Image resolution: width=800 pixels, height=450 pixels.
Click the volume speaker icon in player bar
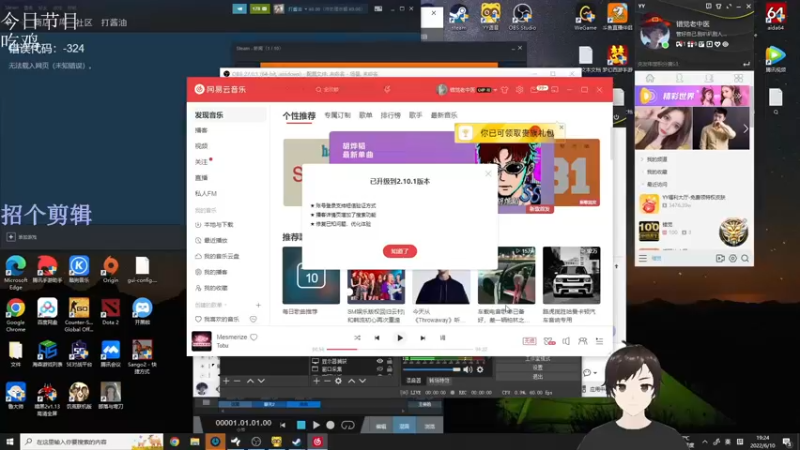[x=566, y=341]
